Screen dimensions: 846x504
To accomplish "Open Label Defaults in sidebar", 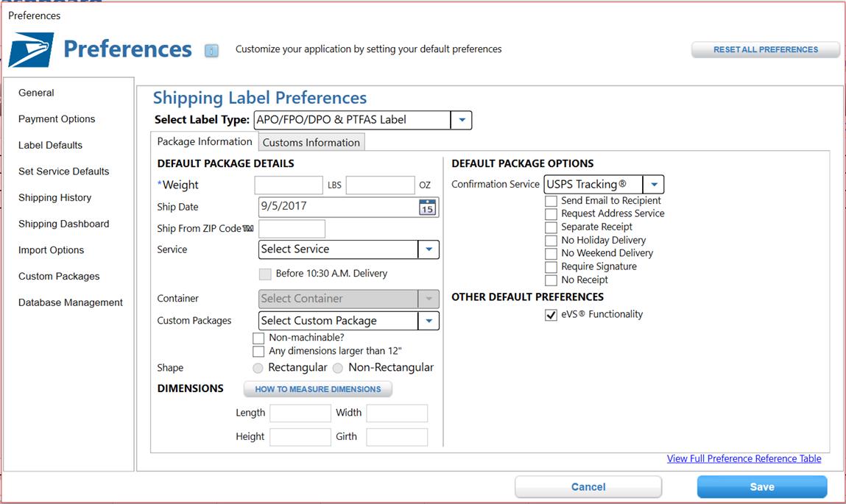I will 50,145.
